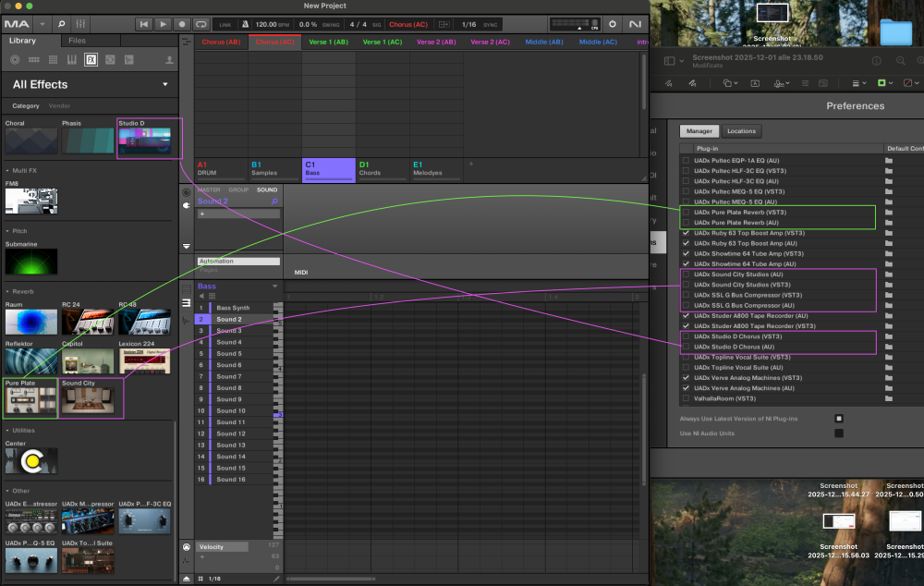Open Locations tab in Preferences
This screenshot has width=924, height=586.
[741, 131]
